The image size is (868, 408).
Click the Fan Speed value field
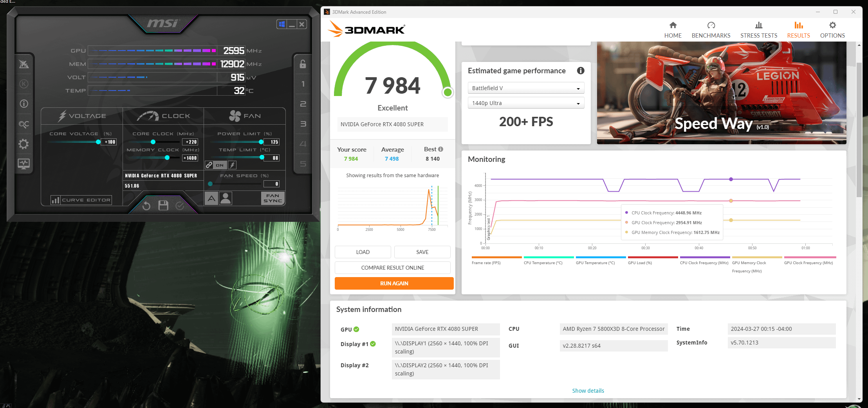[x=272, y=184]
